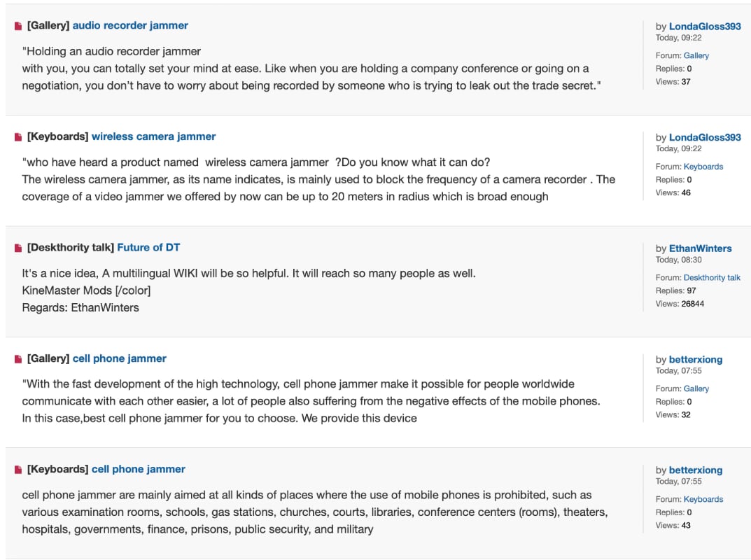Image resolution: width=751 pixels, height=560 pixels.
Task: View EthanWinters' profile
Action: click(700, 248)
